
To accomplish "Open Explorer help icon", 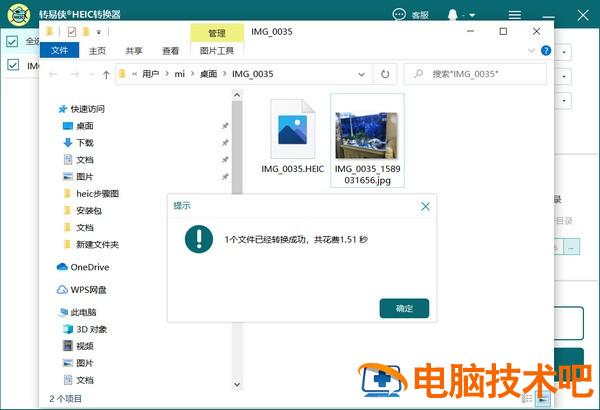I will tap(546, 51).
